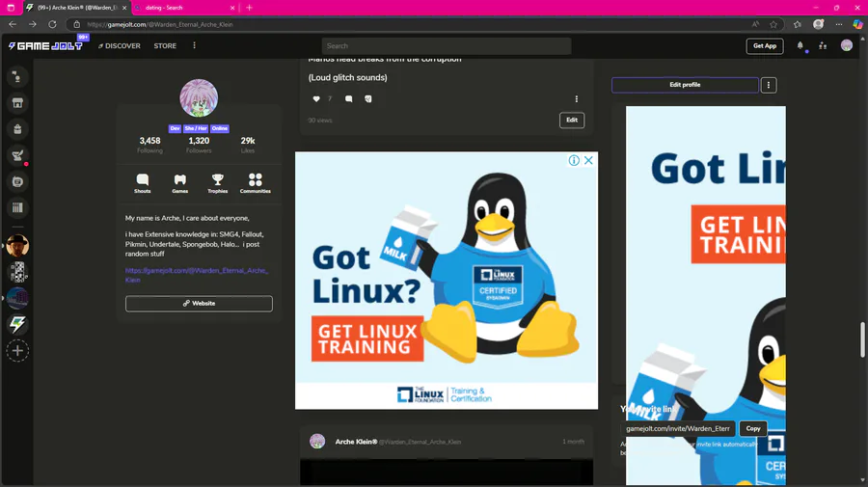The width and height of the screenshot is (868, 487).
Task: Open the Store page
Action: point(165,46)
